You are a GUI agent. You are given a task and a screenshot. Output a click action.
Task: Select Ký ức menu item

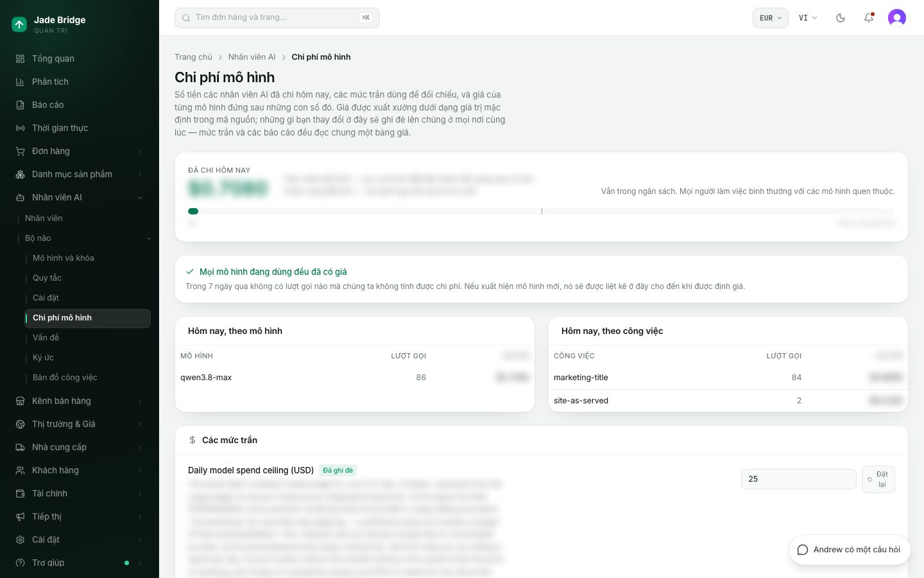(87, 358)
